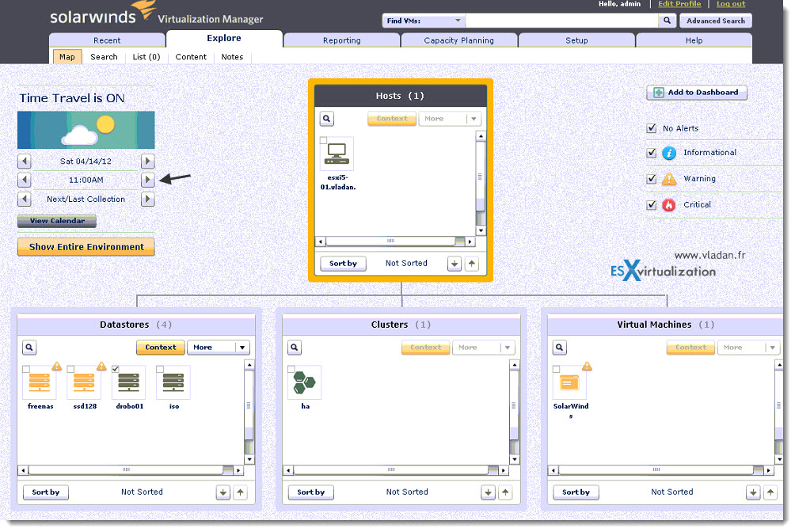This screenshot has height=532, width=795.
Task: Click the View Calendar button
Action: (x=57, y=221)
